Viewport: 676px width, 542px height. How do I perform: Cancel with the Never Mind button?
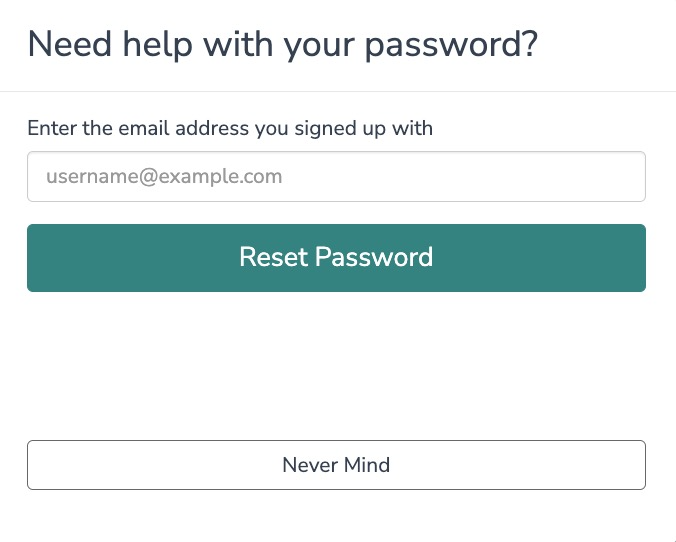pyautogui.click(x=336, y=465)
